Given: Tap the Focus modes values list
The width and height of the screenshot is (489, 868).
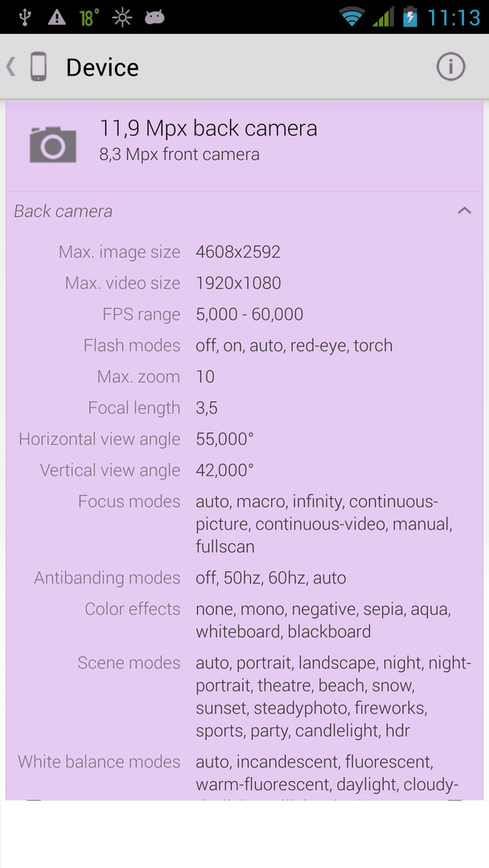Looking at the screenshot, I should 324,524.
